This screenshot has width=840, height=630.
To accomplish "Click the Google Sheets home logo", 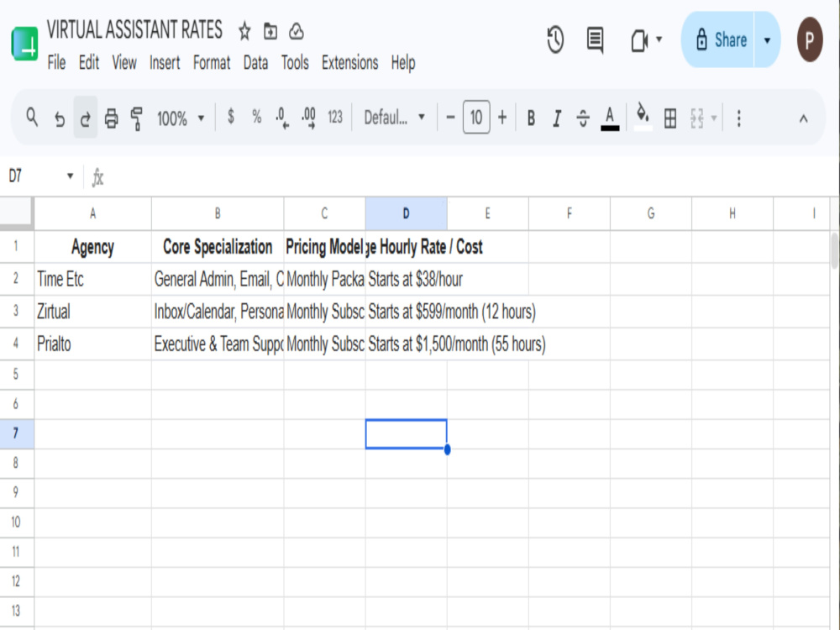I will 24,44.
